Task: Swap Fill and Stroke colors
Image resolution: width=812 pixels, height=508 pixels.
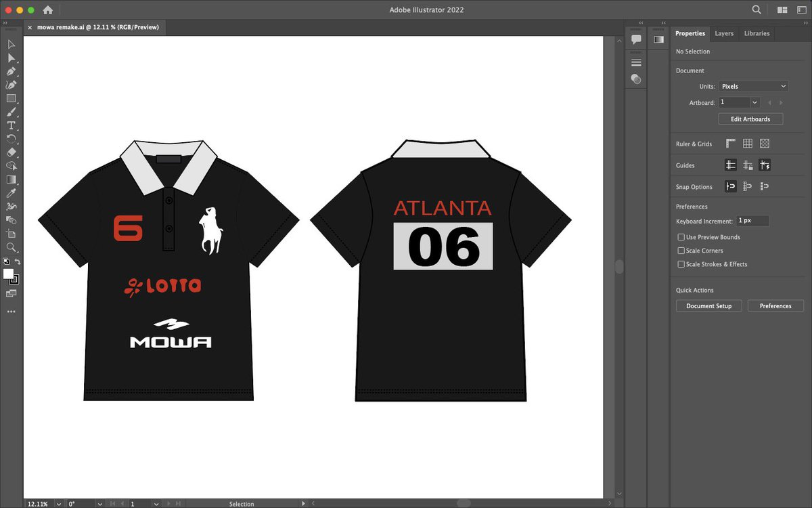Action: pyautogui.click(x=18, y=261)
